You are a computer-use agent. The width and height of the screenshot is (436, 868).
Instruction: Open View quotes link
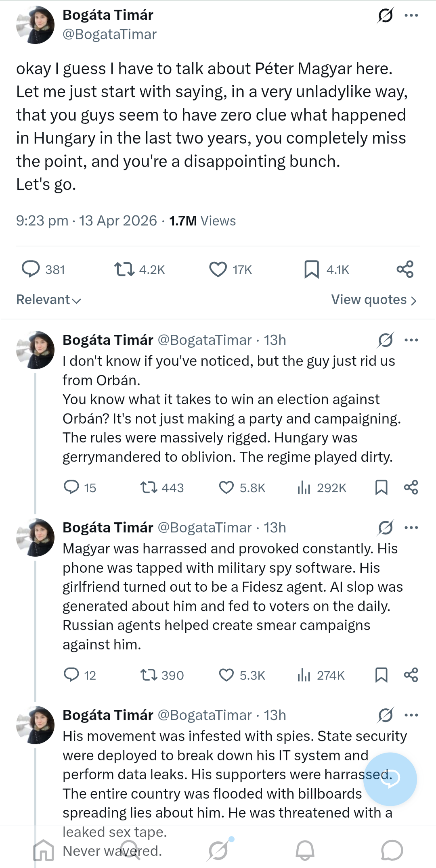point(373,300)
